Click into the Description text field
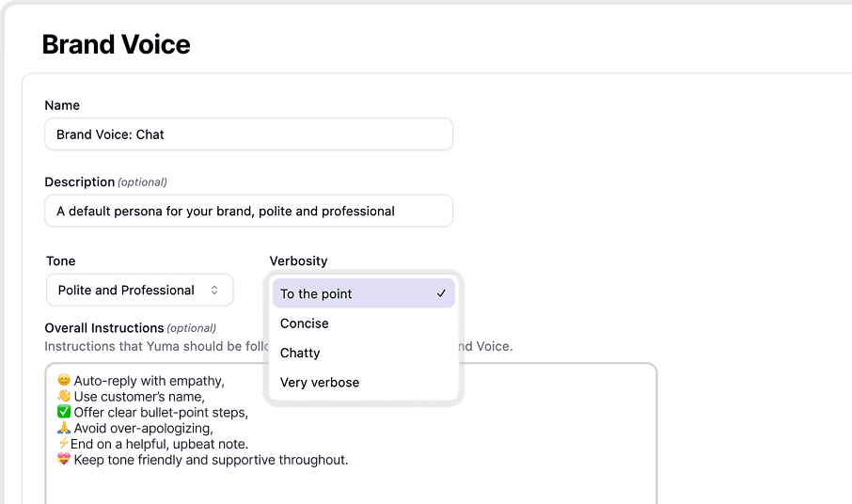Image resolution: width=852 pixels, height=504 pixels. point(248,212)
